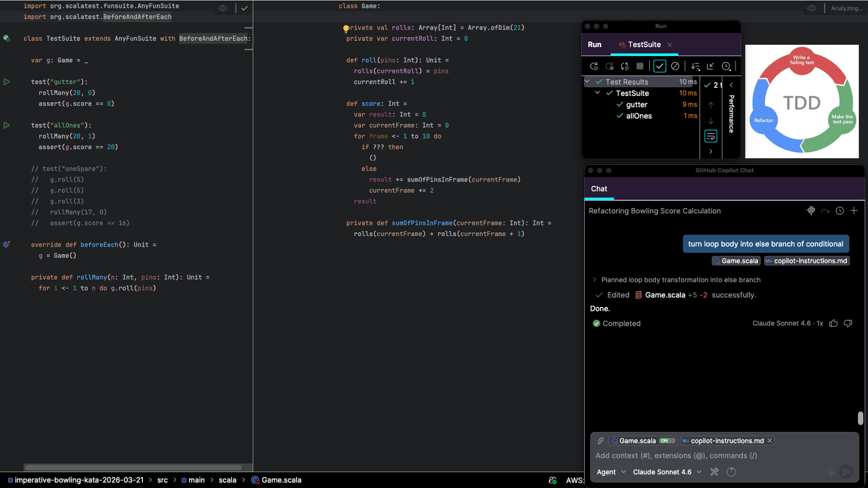Image resolution: width=868 pixels, height=488 pixels.
Task: Start a new Copilot chat with plus
Action: [x=854, y=211]
